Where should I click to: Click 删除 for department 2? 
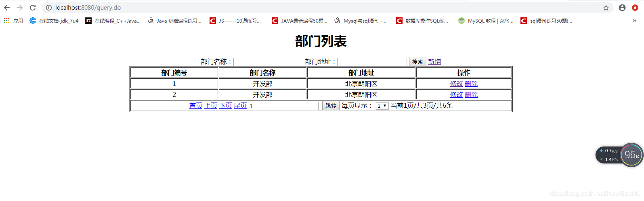tap(471, 95)
